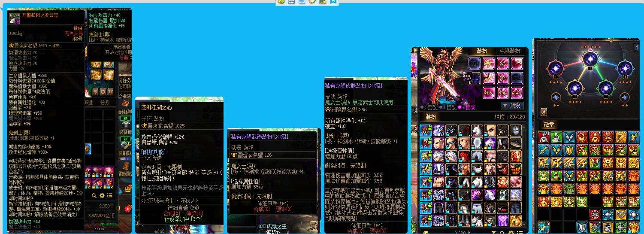The image size is (644, 234).
Task: Click 合成[X] in 澎湃江湖之心 tooltip
Action: click(x=172, y=213)
